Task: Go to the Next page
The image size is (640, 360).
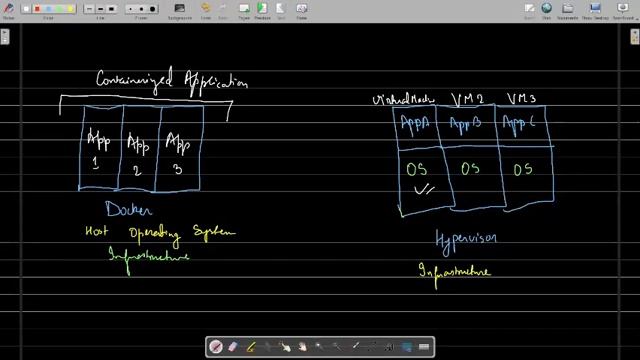Action: pyautogui.click(x=281, y=11)
